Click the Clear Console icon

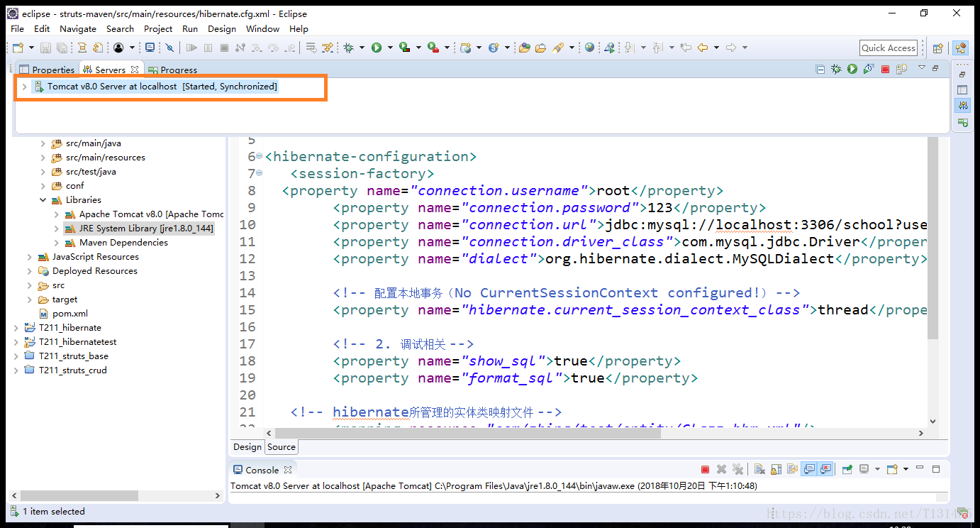click(759, 469)
